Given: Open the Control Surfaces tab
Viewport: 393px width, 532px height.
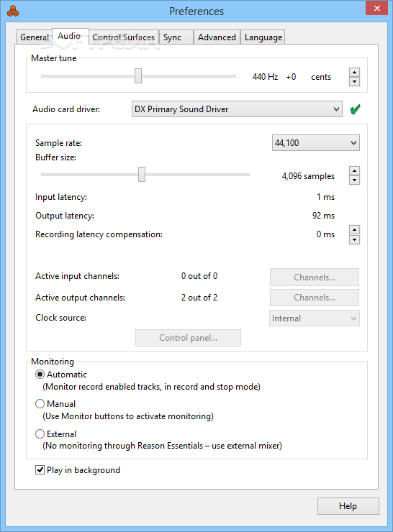Looking at the screenshot, I should [124, 37].
